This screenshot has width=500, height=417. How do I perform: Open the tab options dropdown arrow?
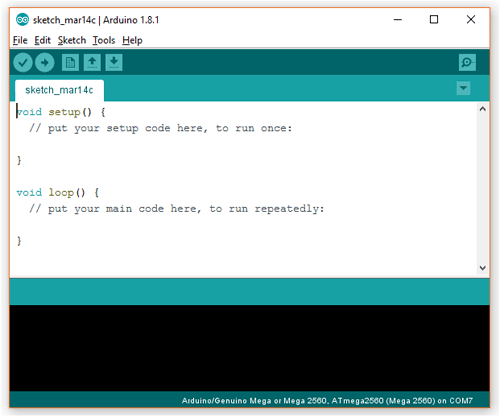point(463,88)
